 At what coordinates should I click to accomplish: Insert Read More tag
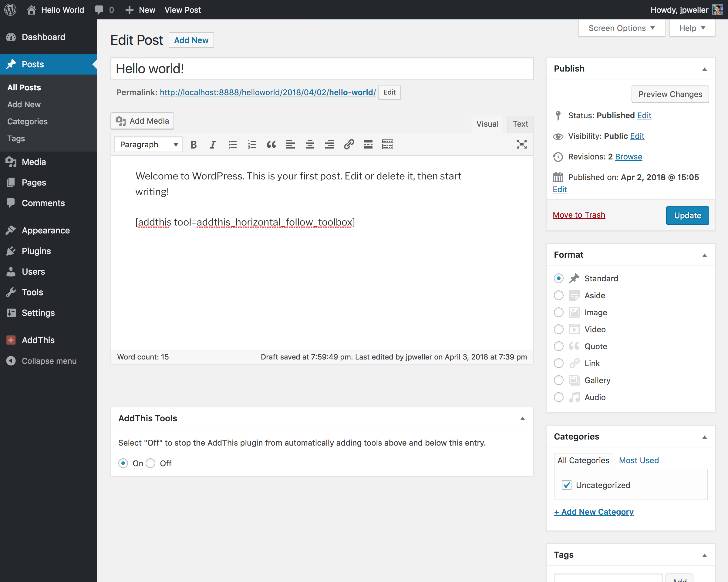point(368,144)
